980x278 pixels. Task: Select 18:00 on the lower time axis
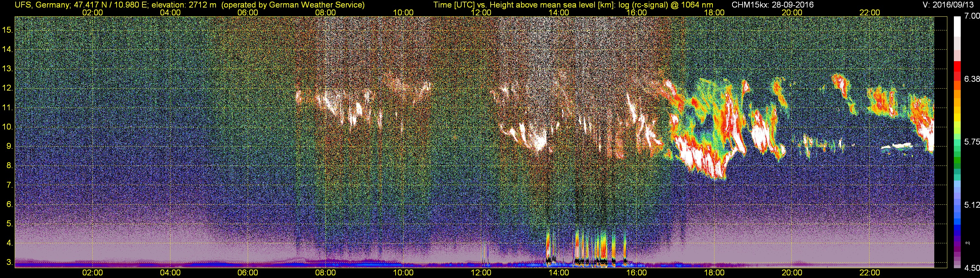[x=714, y=273]
